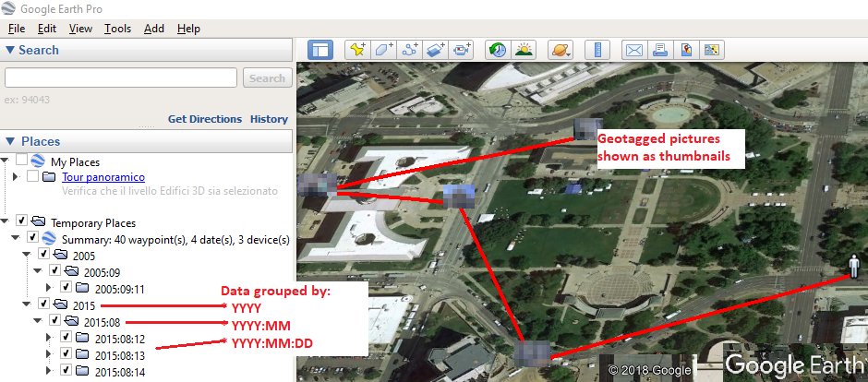Open the Tools menu
868x382 pixels.
(x=117, y=29)
